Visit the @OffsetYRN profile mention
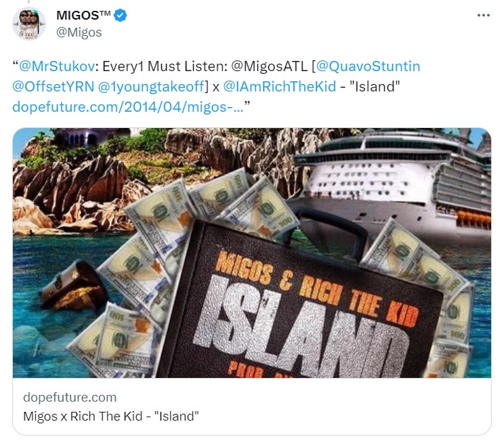The height and width of the screenshot is (445, 504). (x=54, y=87)
